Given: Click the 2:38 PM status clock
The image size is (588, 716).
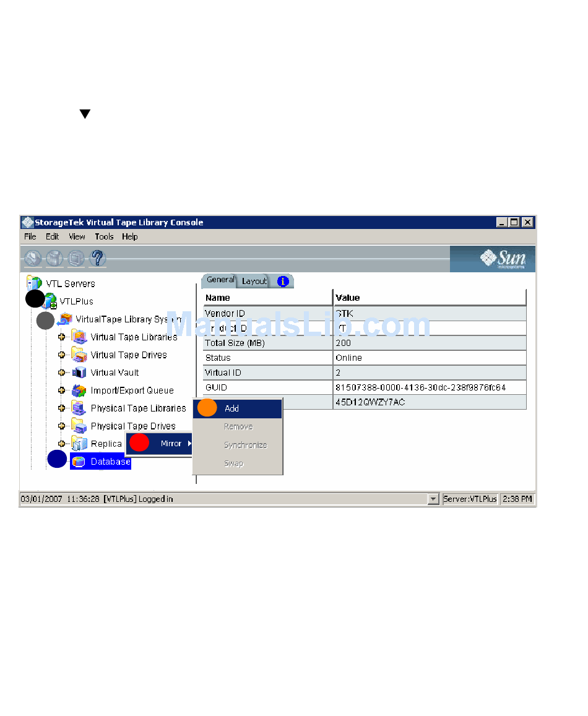Looking at the screenshot, I should point(517,499).
